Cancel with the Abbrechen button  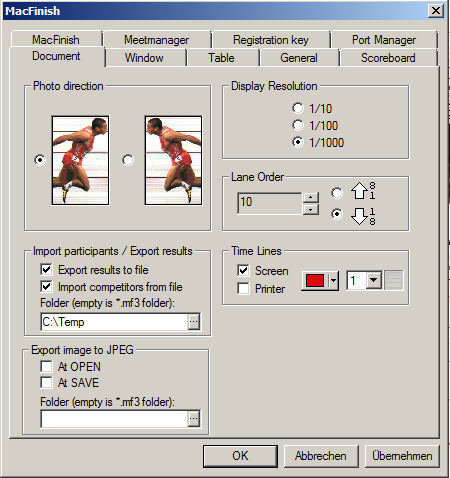[x=321, y=456]
